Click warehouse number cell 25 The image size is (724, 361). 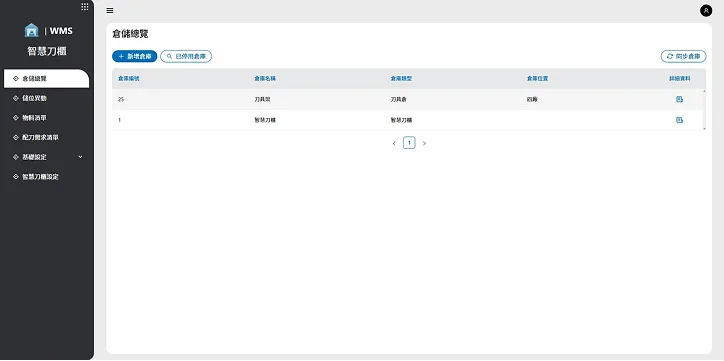tap(121, 100)
